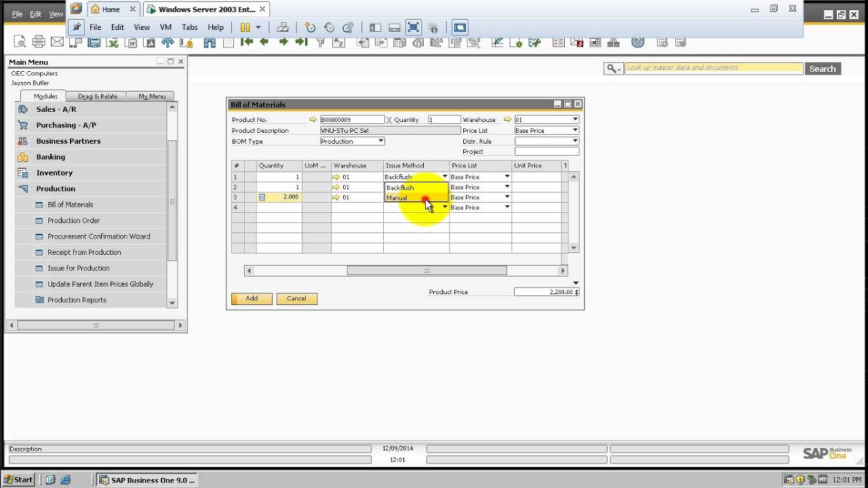Click the Product No. input field

click(352, 119)
